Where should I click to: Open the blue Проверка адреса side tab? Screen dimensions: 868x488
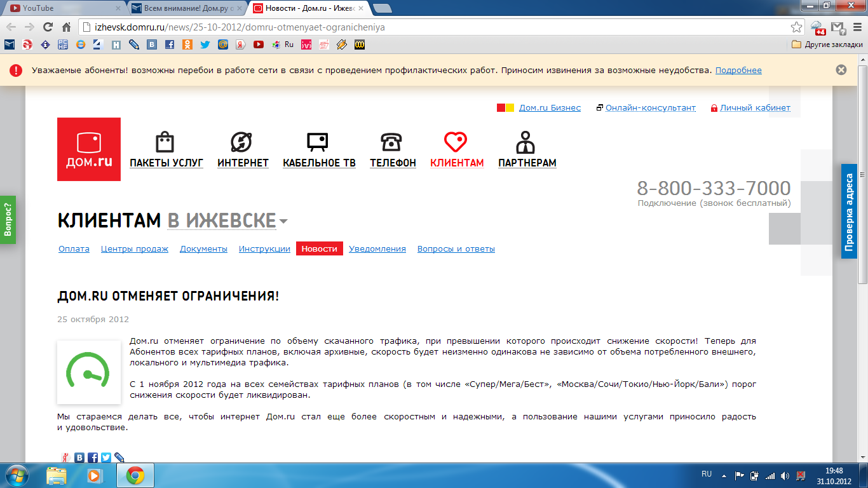click(x=850, y=211)
